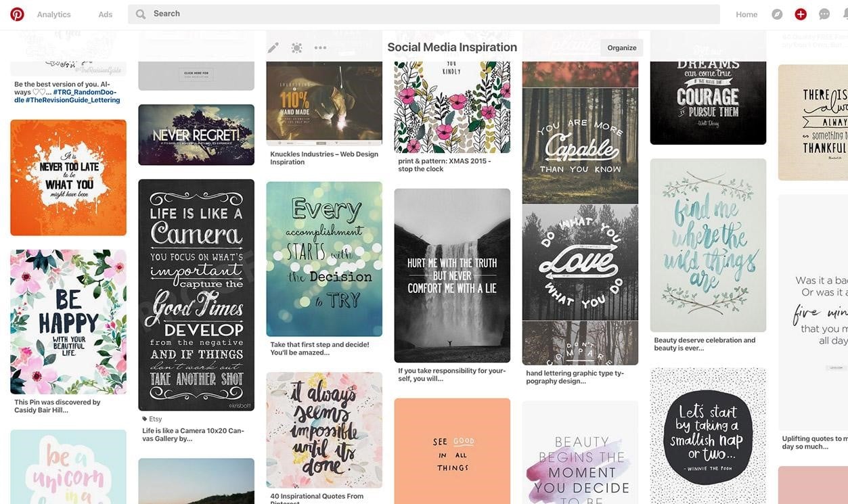Open the '110% Hand Made' pin image
Image resolution: width=848 pixels, height=504 pixels.
(x=324, y=104)
